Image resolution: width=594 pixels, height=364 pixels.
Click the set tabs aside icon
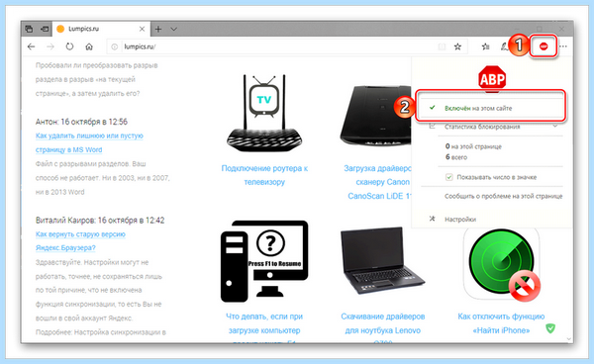coord(45,29)
